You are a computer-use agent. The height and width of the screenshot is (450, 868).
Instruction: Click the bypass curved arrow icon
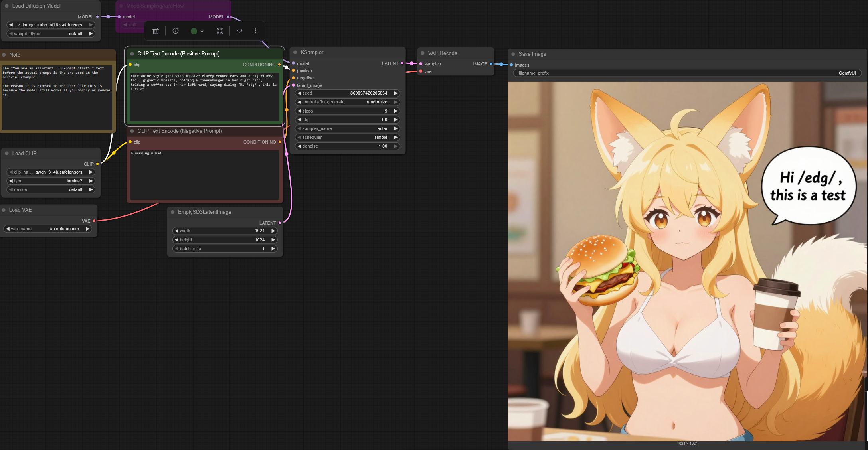(239, 31)
